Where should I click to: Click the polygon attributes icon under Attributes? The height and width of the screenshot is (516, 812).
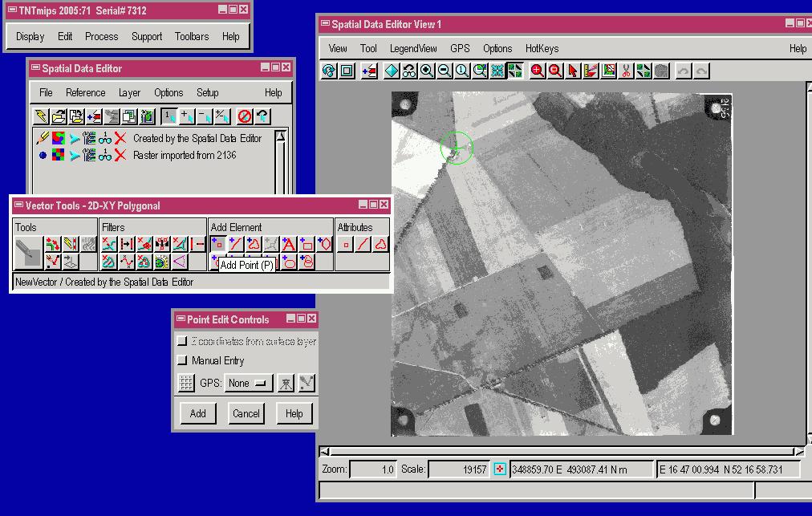(380, 244)
